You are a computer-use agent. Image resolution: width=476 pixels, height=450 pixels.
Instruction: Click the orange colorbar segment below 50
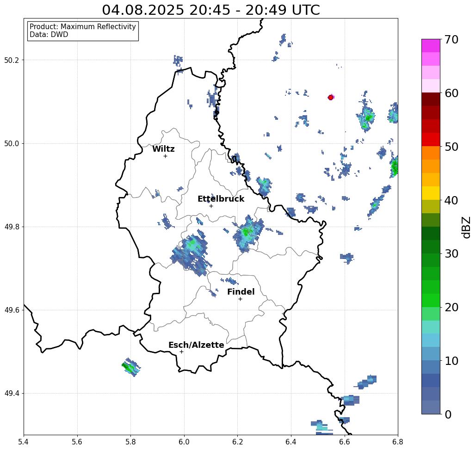tap(431, 153)
